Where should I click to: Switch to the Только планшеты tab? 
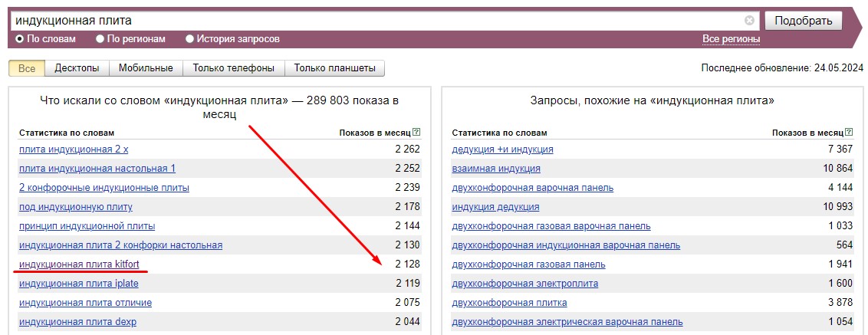pyautogui.click(x=334, y=69)
